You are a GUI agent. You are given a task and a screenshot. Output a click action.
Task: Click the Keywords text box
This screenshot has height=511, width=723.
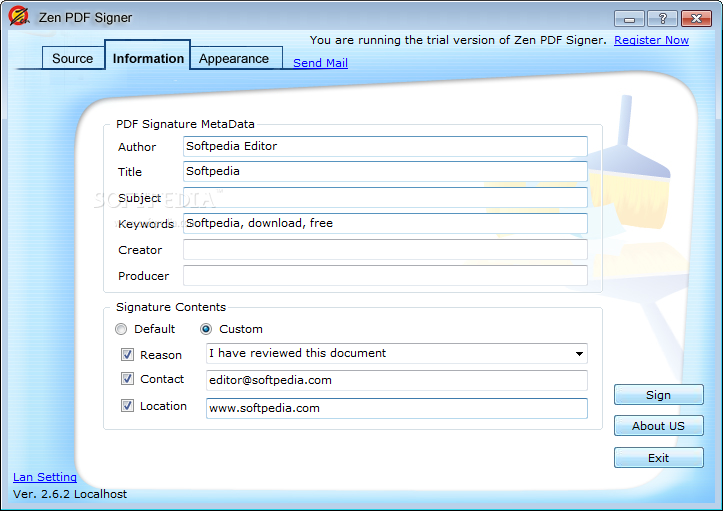385,223
